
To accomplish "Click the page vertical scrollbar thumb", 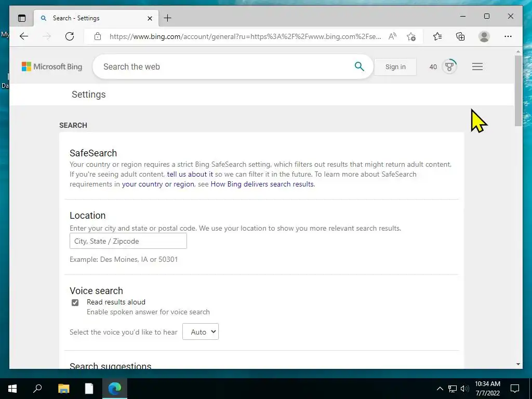I will (x=518, y=90).
